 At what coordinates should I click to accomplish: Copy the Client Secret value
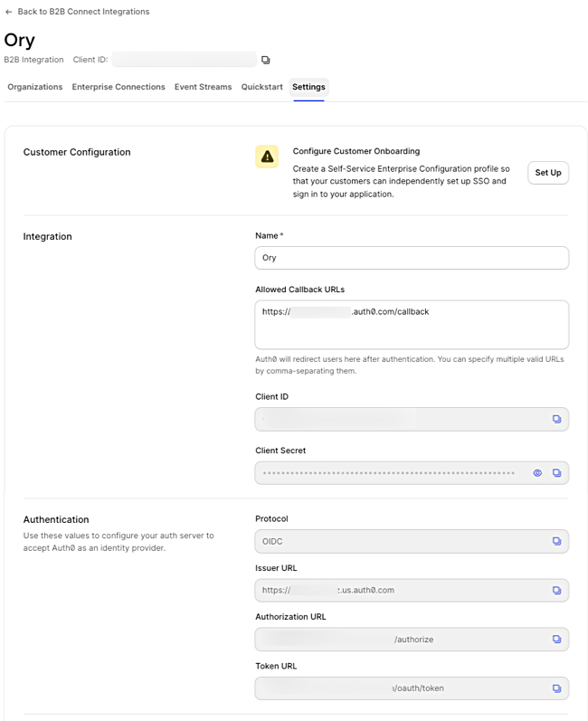click(x=556, y=473)
